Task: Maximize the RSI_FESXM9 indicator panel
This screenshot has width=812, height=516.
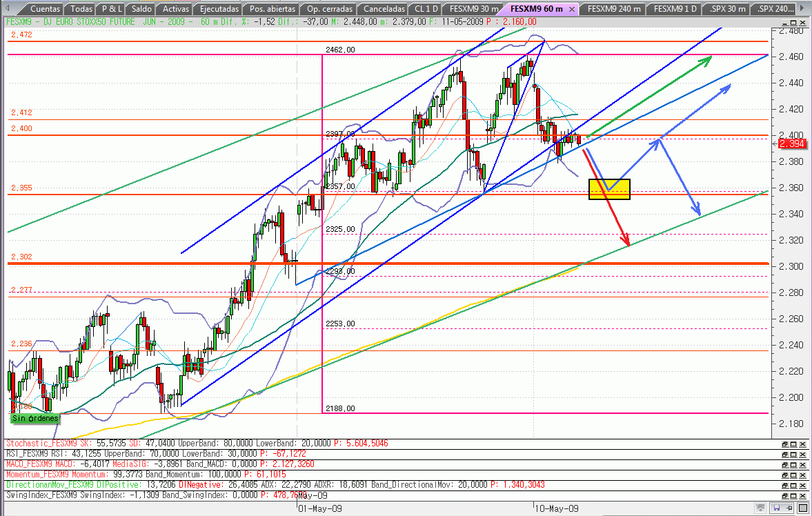Action: [793, 455]
